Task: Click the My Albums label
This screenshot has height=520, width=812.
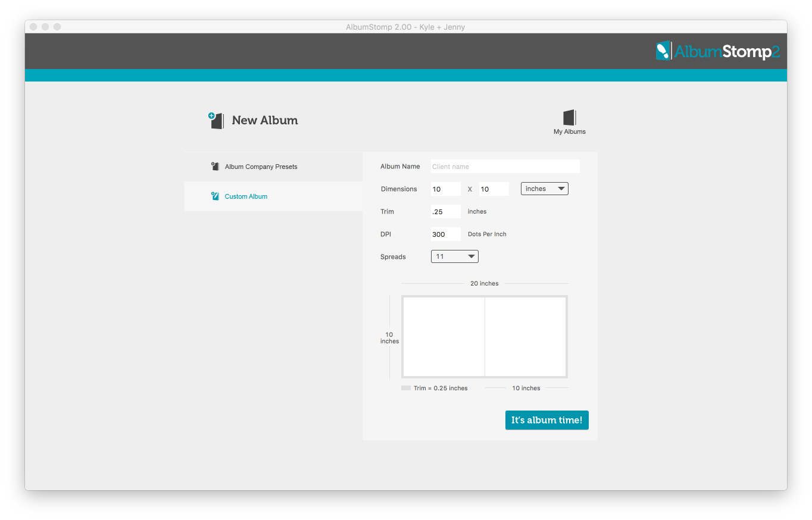Action: pos(570,132)
